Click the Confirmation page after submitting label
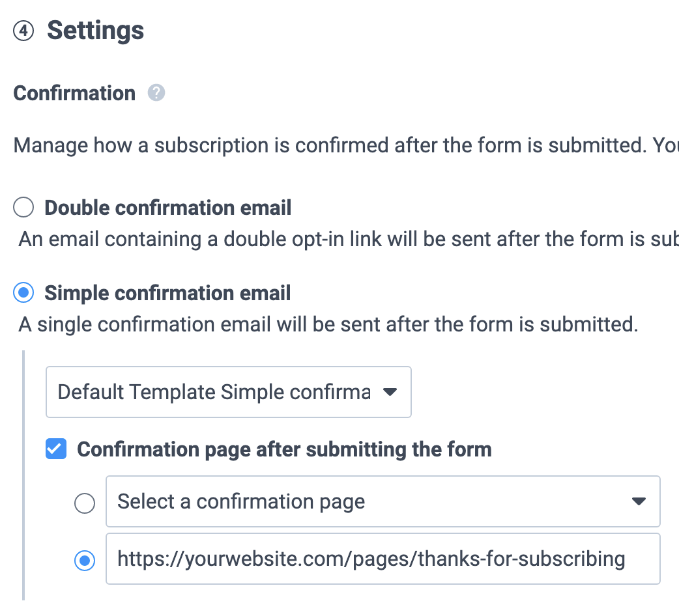679x616 pixels. (285, 449)
